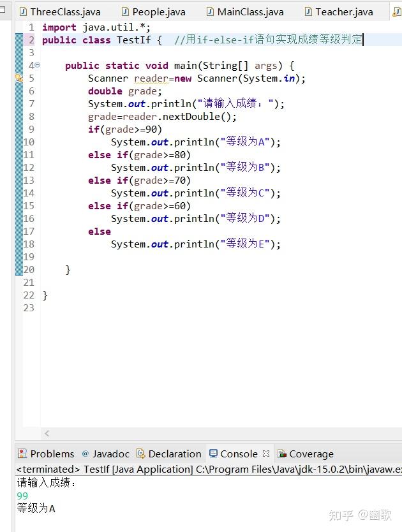Click the println "等级为E" statement
402x532 pixels.
(196, 244)
